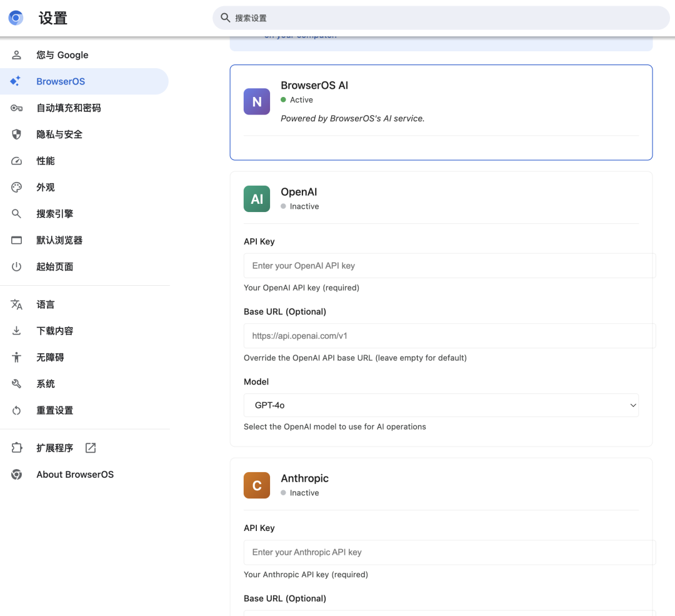Open 系统 using the wrench icon
Viewport: 675px width, 616px height.
point(16,383)
